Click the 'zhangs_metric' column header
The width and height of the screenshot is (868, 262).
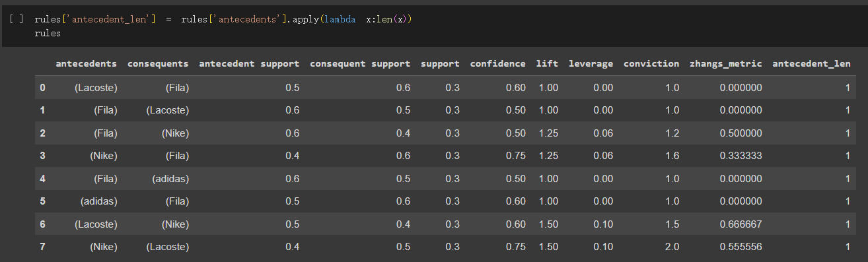click(725, 64)
